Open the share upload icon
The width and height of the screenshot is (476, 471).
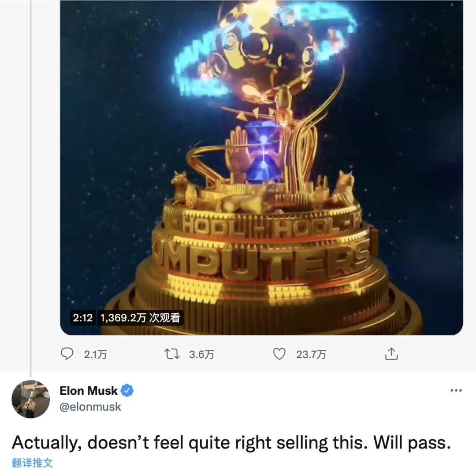pyautogui.click(x=391, y=354)
